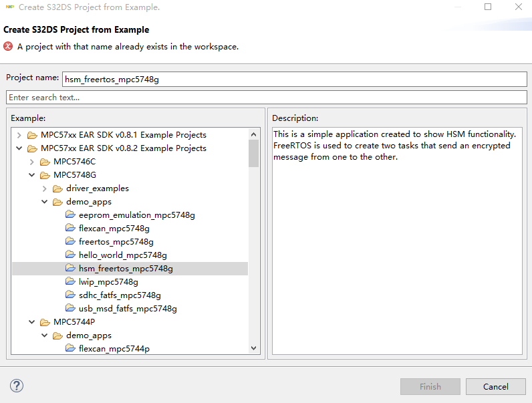Collapse the MPC5744P tree node
The height and width of the screenshot is (403, 532).
(x=31, y=322)
